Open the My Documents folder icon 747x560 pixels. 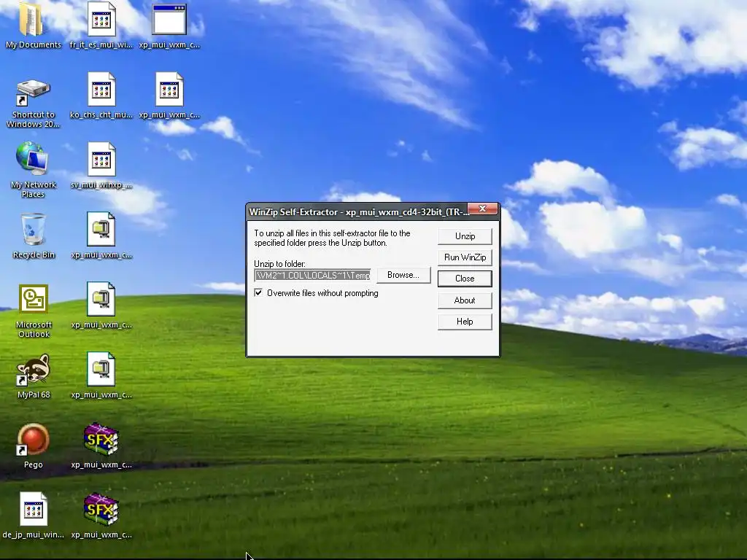pos(32,19)
